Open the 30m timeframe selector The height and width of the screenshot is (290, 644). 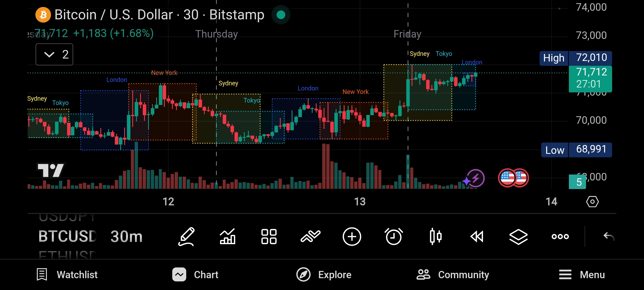pyautogui.click(x=126, y=237)
